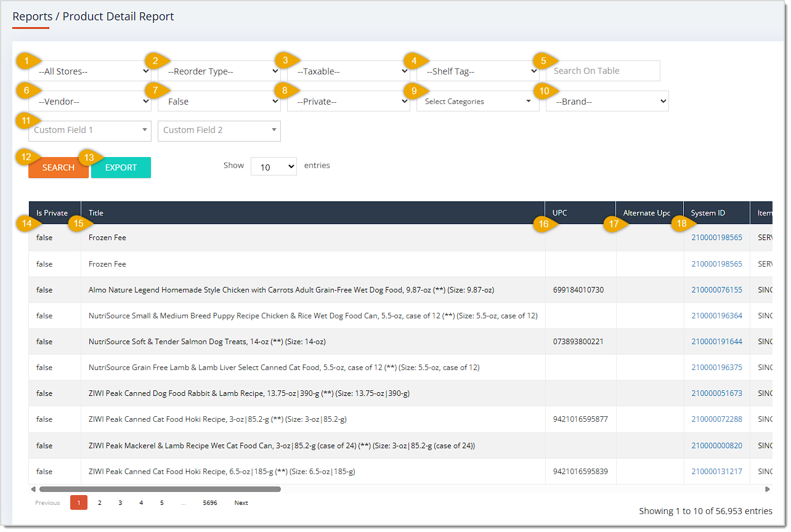Sort by Title column header
The image size is (791, 532).
313,213
